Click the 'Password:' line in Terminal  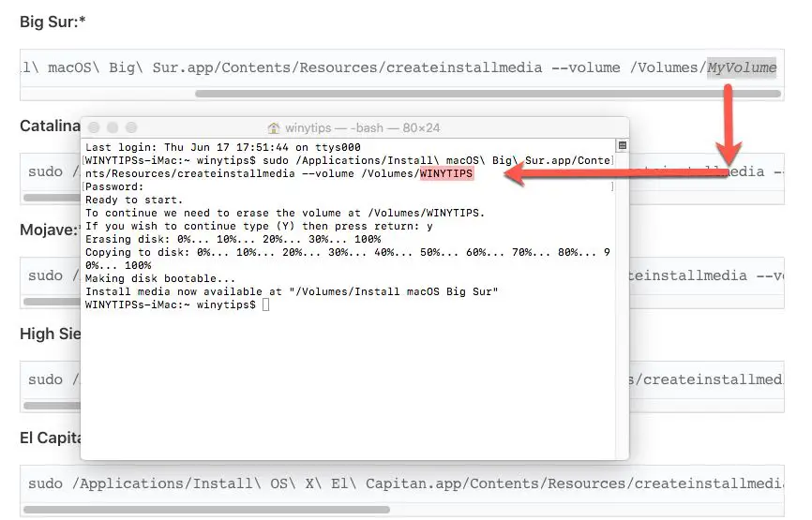[x=114, y=186]
